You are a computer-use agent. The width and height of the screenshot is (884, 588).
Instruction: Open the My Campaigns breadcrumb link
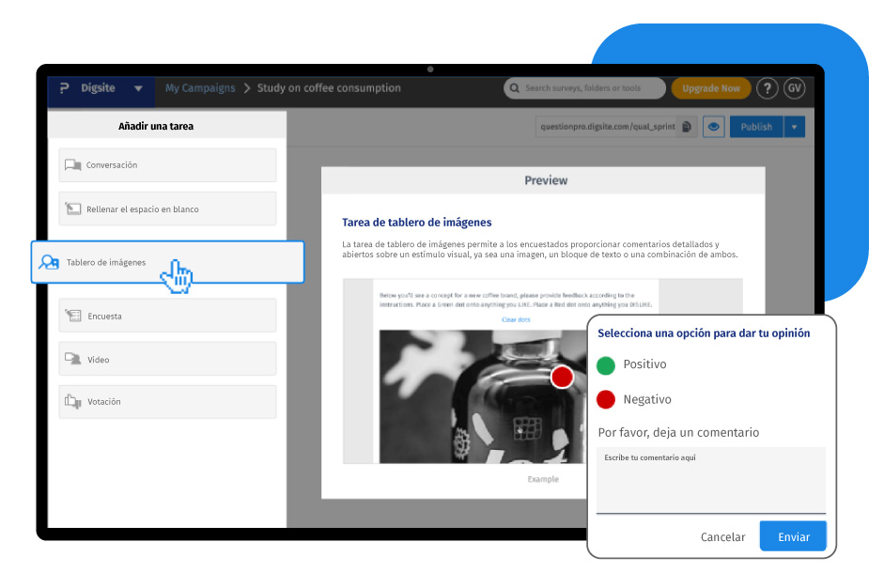click(x=200, y=88)
